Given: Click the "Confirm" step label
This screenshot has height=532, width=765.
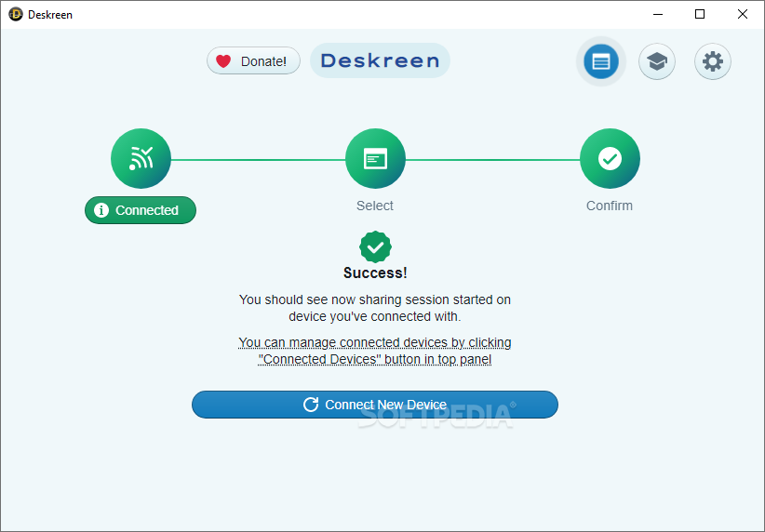Looking at the screenshot, I should (x=610, y=206).
